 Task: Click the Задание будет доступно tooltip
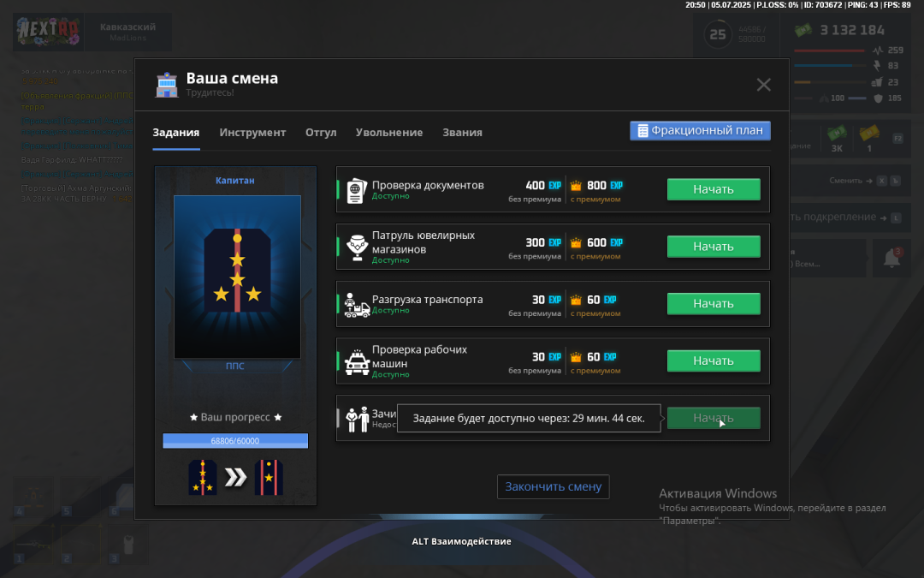click(x=529, y=418)
